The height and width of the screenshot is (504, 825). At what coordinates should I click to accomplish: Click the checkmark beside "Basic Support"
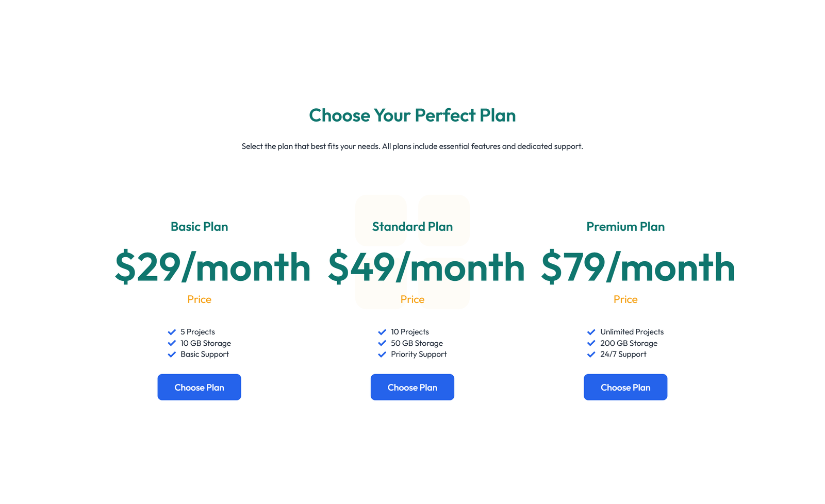(172, 355)
